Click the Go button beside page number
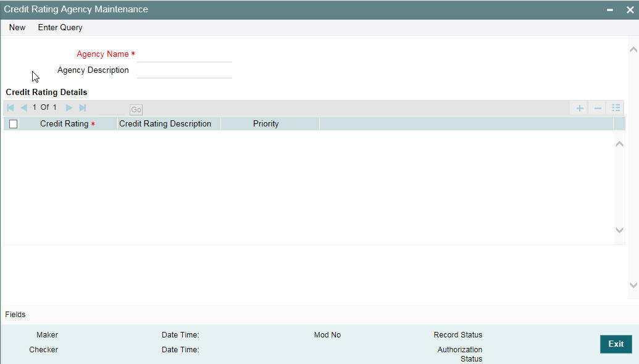 click(x=136, y=110)
